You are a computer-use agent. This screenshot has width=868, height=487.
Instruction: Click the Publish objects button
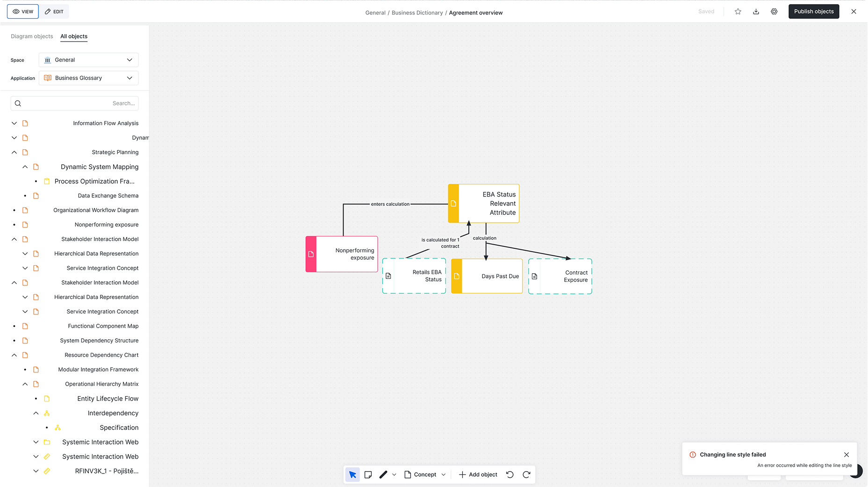[813, 11]
